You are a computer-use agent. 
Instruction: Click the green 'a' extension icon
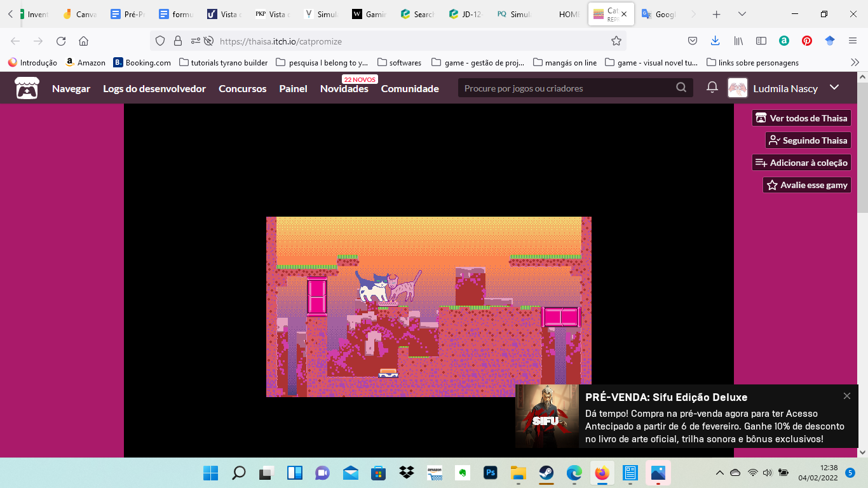click(784, 41)
